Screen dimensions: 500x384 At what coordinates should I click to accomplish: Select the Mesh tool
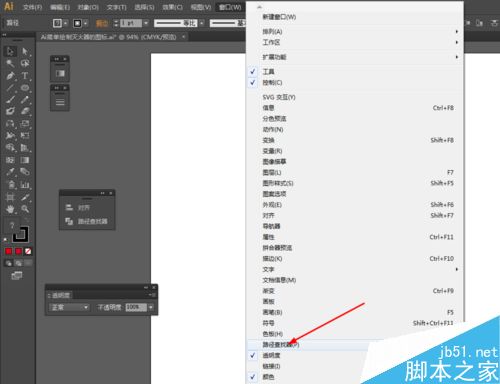pos(10,160)
